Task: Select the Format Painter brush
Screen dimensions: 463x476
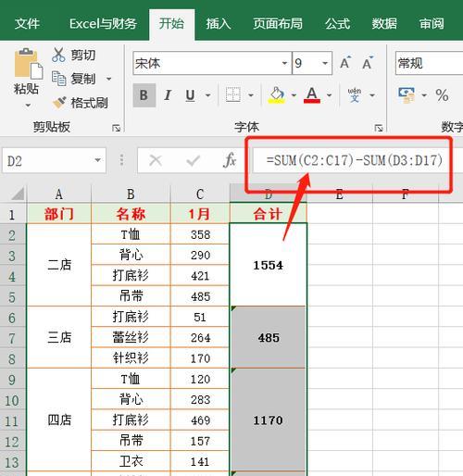Action: click(x=59, y=103)
